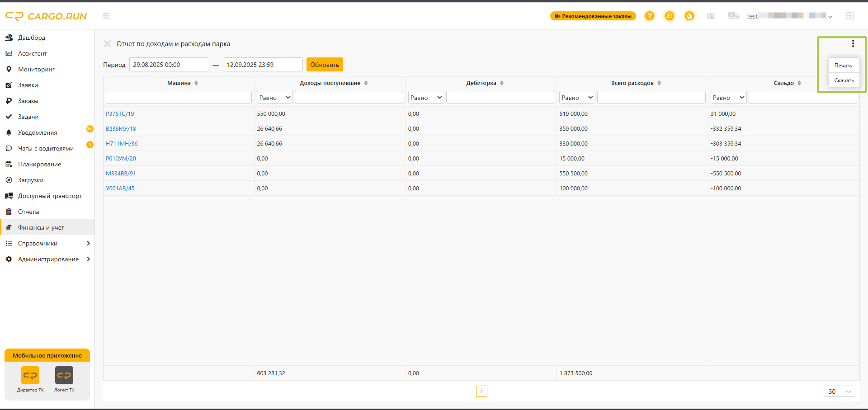Viewport: 868px width, 410px height.
Task: Select Скачать from the options menu
Action: point(844,80)
